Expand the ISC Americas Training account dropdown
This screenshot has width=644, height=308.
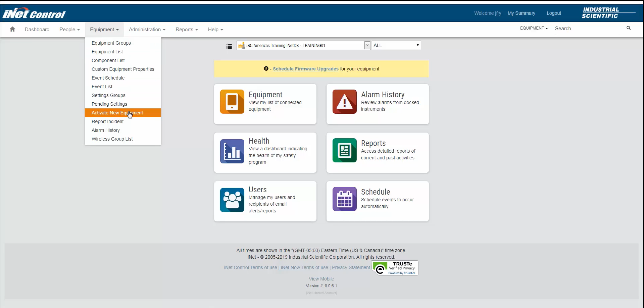tap(367, 45)
